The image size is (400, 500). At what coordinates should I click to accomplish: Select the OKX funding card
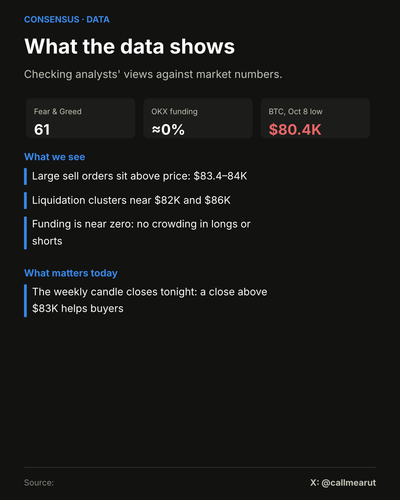(x=198, y=118)
